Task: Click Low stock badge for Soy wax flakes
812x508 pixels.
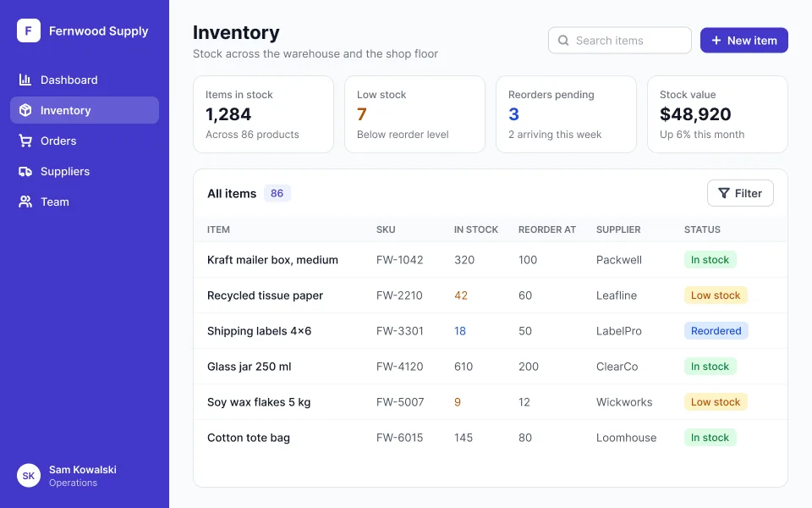Action: [x=716, y=402]
